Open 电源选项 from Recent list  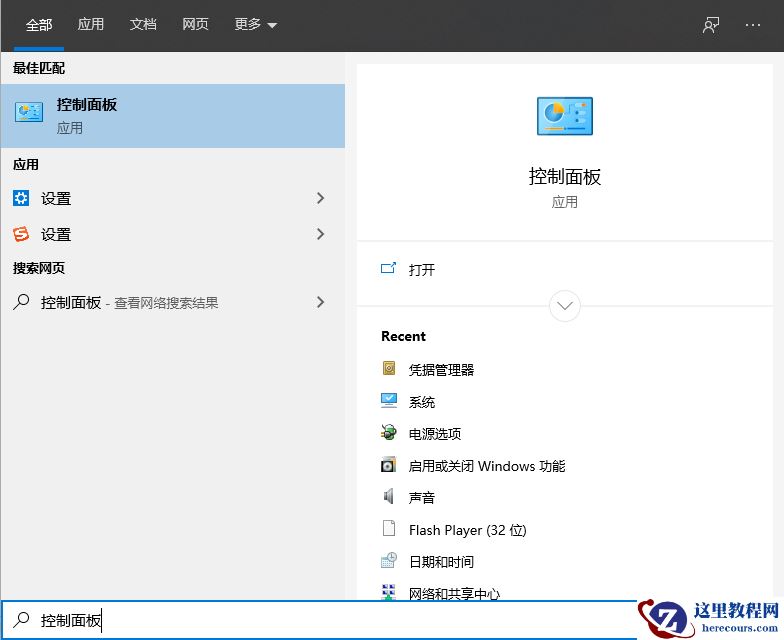tap(434, 434)
